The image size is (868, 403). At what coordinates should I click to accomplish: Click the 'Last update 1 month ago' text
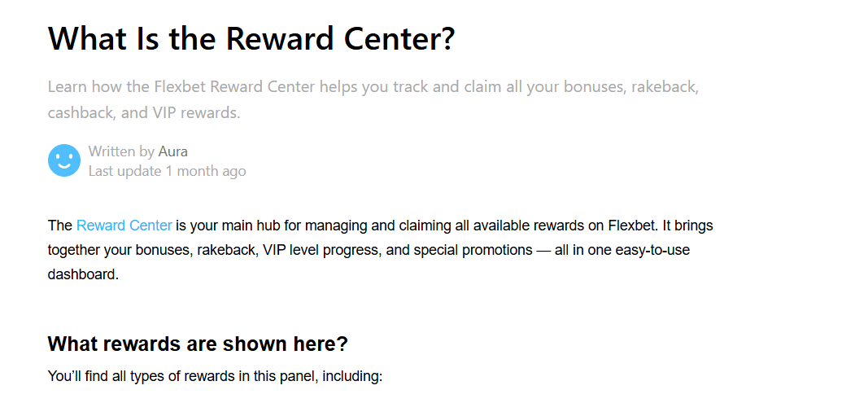[x=168, y=171]
